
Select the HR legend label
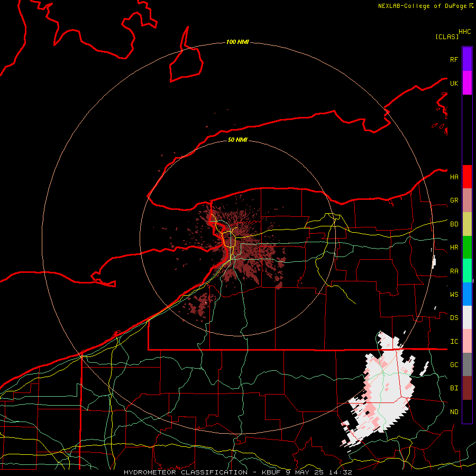point(454,248)
